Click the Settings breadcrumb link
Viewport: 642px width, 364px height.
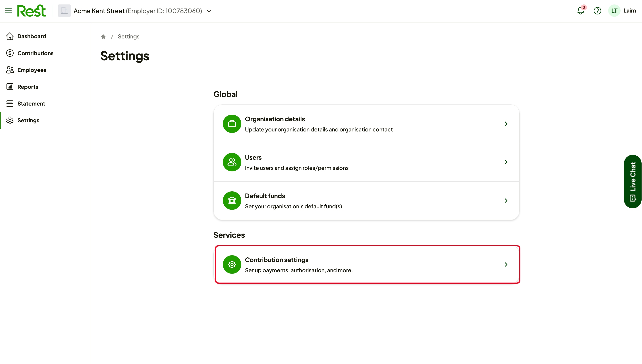coord(129,37)
